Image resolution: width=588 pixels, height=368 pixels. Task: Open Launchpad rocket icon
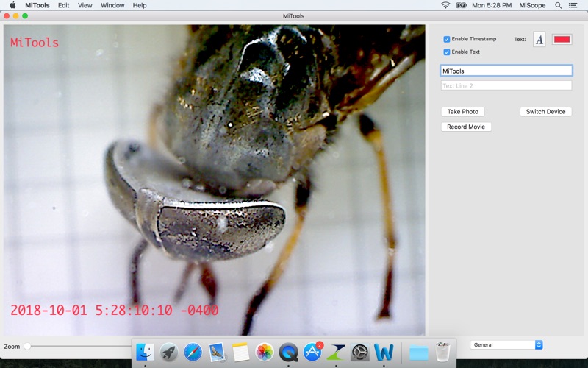169,353
